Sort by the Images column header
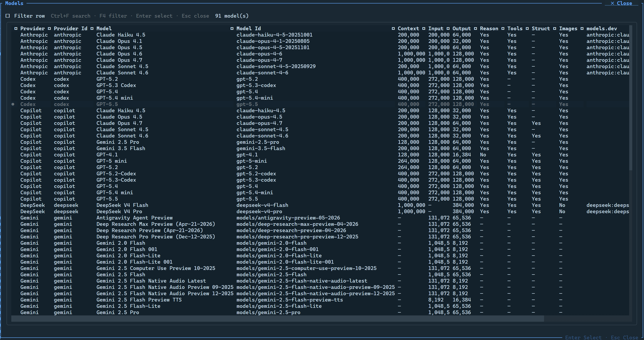Viewport: 644px width, 340px height. (x=568, y=28)
